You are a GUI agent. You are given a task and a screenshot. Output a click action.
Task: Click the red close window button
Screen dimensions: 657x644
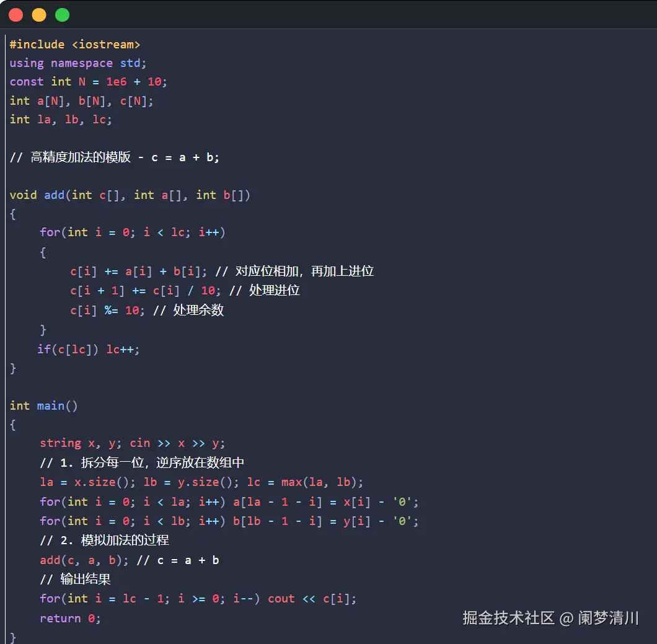pos(16,15)
